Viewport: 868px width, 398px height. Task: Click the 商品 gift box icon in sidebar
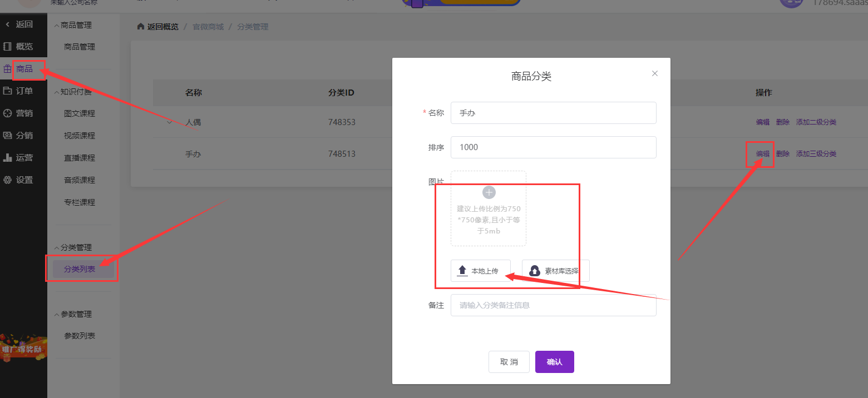(7, 69)
